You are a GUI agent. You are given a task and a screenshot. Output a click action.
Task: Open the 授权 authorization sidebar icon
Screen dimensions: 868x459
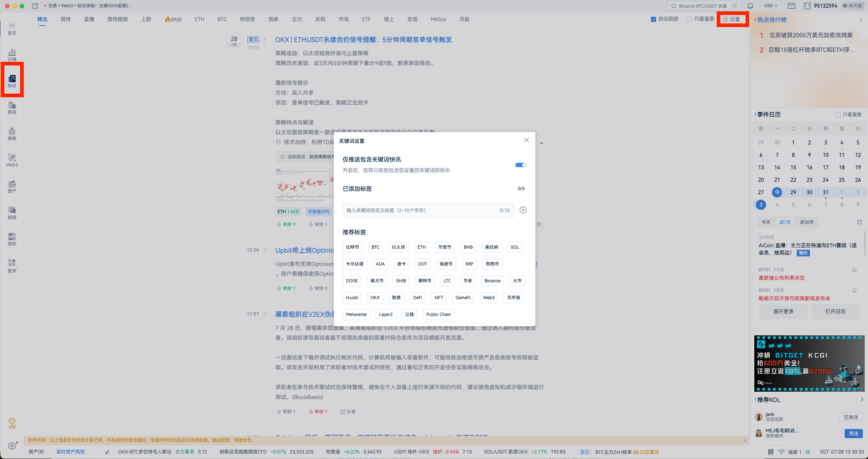point(12,239)
